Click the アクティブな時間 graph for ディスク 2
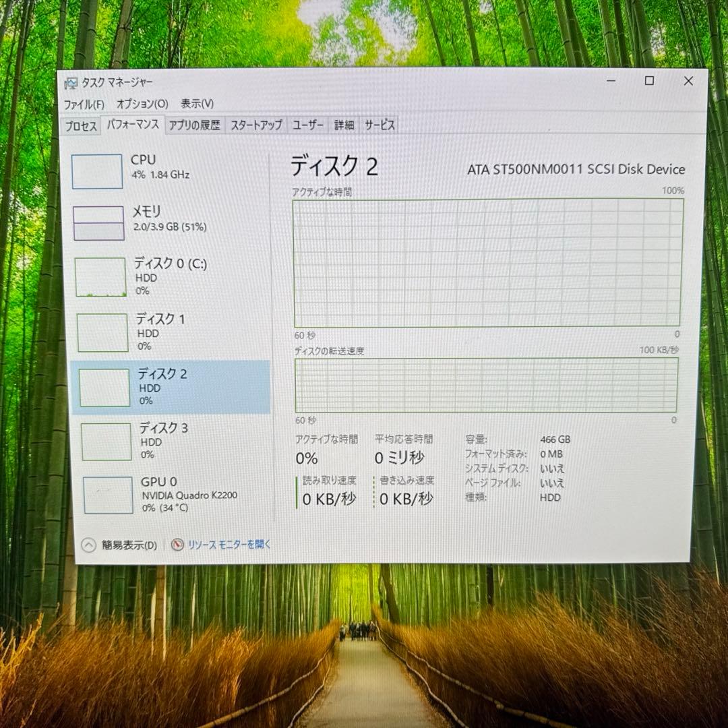This screenshot has height=728, width=728. click(485, 263)
